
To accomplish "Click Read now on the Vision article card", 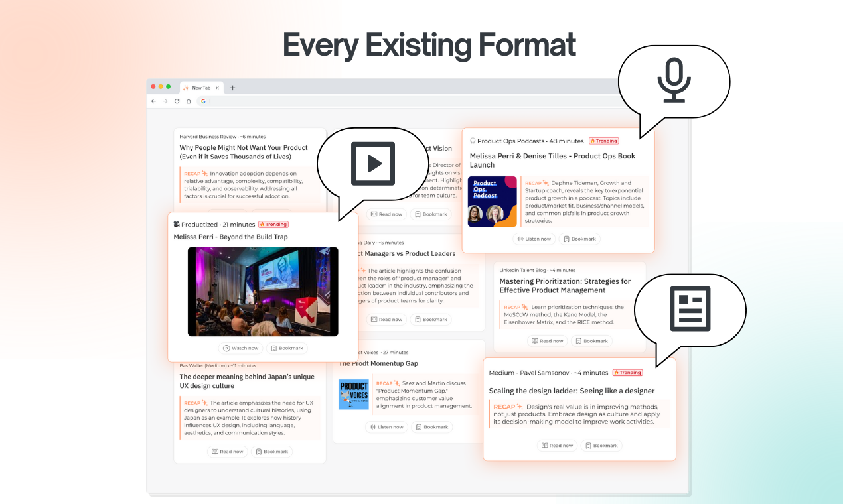I will [386, 214].
